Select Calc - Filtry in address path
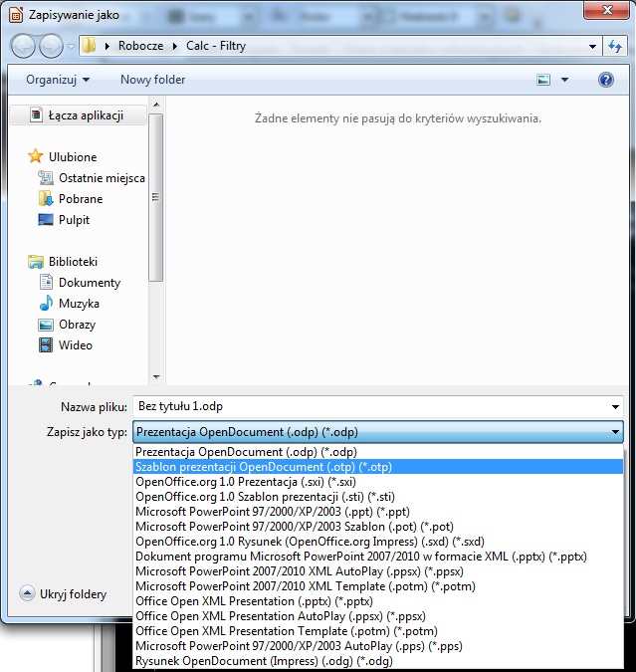This screenshot has width=636, height=672. tap(216, 46)
